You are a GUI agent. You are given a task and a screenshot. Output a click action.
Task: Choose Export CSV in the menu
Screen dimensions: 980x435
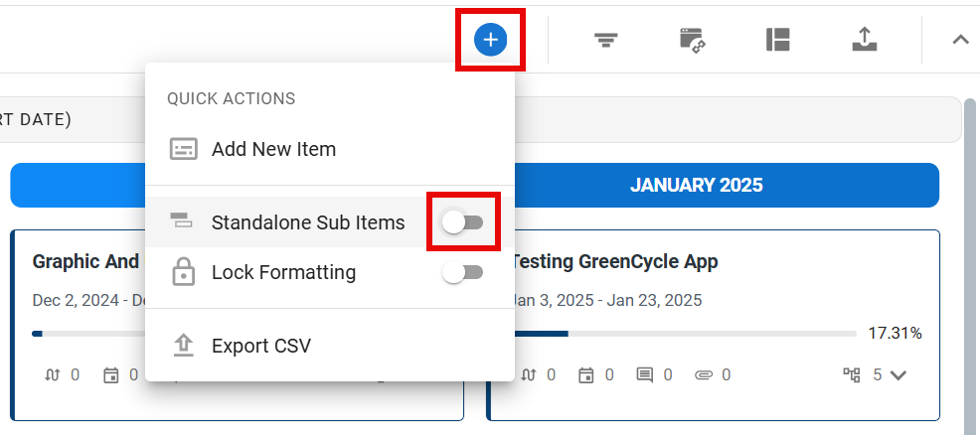pyautogui.click(x=260, y=346)
